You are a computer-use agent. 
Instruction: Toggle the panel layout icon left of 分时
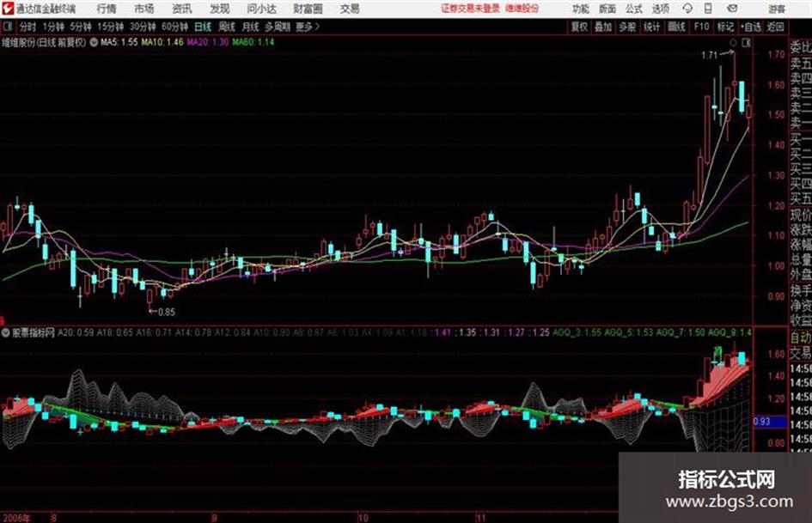7,27
